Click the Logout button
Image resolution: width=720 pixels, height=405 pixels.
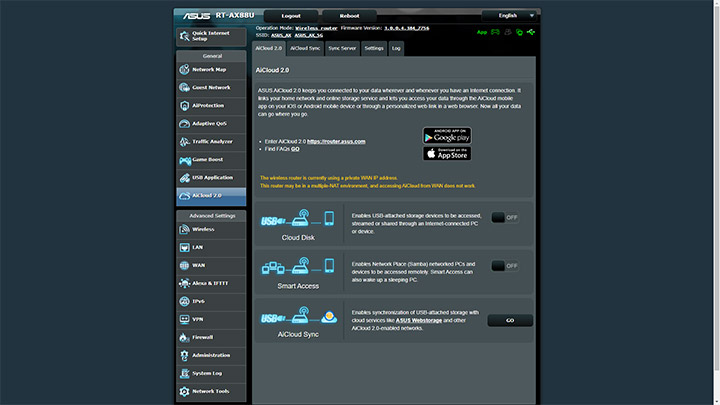(x=291, y=16)
